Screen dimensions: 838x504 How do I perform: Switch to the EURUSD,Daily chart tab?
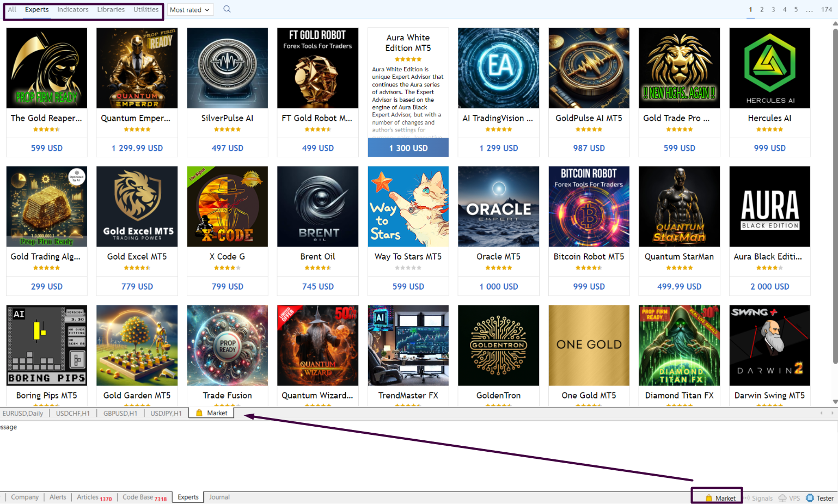coord(23,413)
